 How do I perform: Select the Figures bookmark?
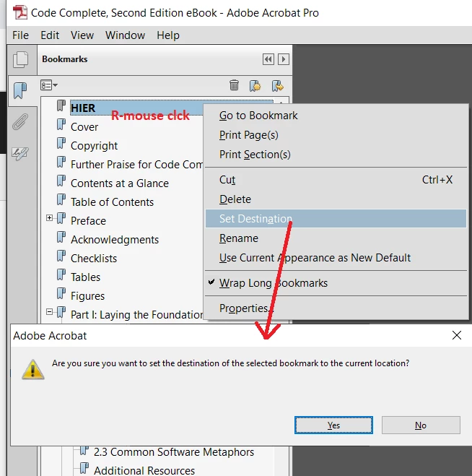click(x=87, y=296)
